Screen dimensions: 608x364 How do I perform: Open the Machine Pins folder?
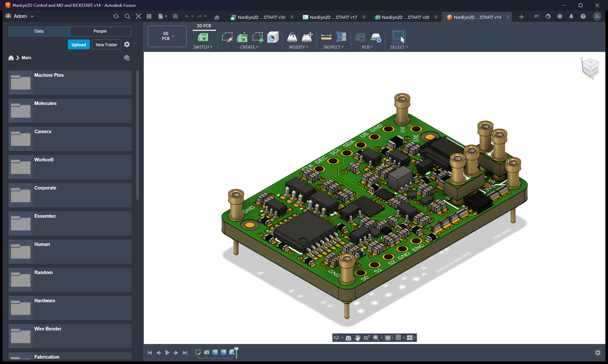point(70,82)
